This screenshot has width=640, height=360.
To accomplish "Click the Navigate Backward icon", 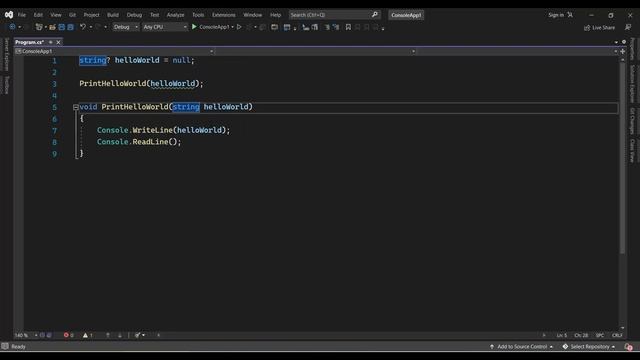I will click(x=12, y=27).
